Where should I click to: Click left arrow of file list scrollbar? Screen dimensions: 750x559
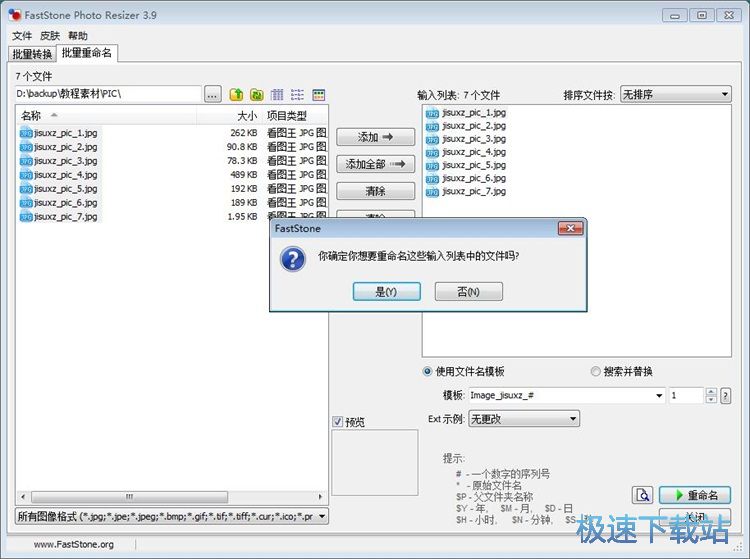(x=22, y=497)
